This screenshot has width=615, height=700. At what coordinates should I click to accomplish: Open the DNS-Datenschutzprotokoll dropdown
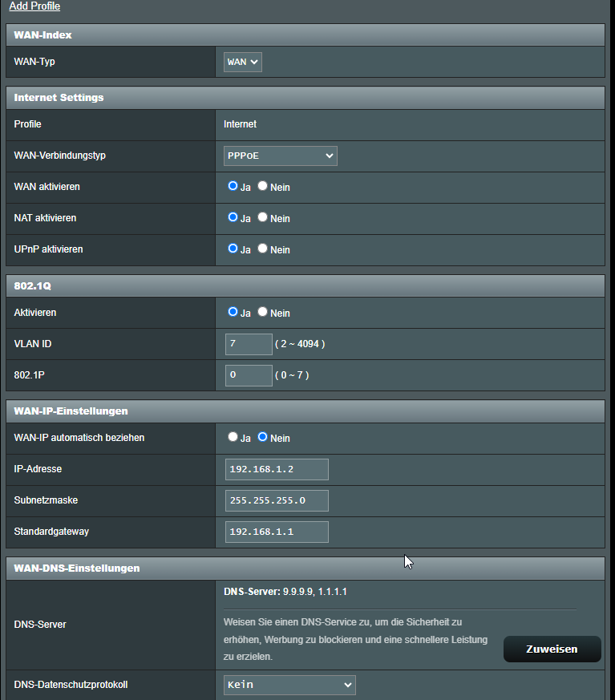click(x=289, y=685)
